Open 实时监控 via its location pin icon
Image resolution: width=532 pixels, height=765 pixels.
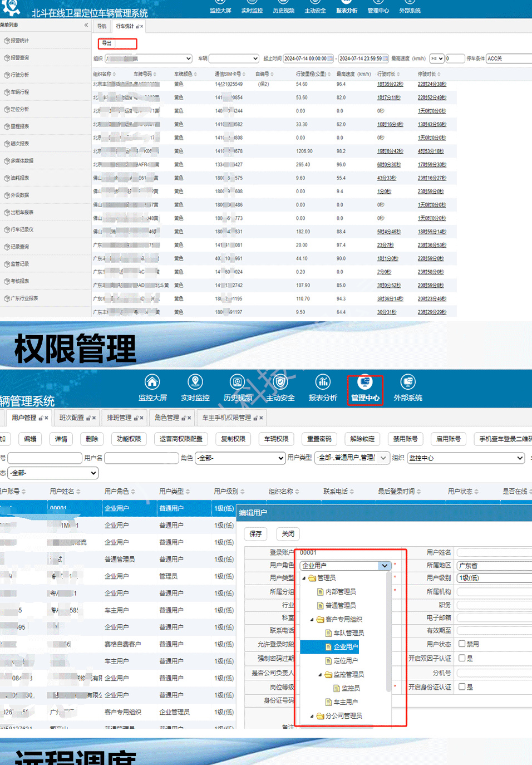coord(195,382)
